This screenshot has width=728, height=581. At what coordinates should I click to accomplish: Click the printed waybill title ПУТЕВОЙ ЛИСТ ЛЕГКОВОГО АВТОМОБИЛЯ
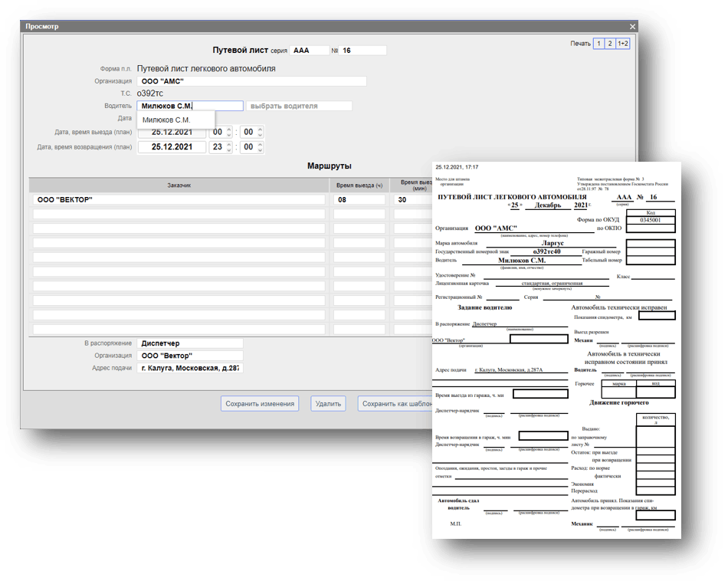click(x=512, y=197)
